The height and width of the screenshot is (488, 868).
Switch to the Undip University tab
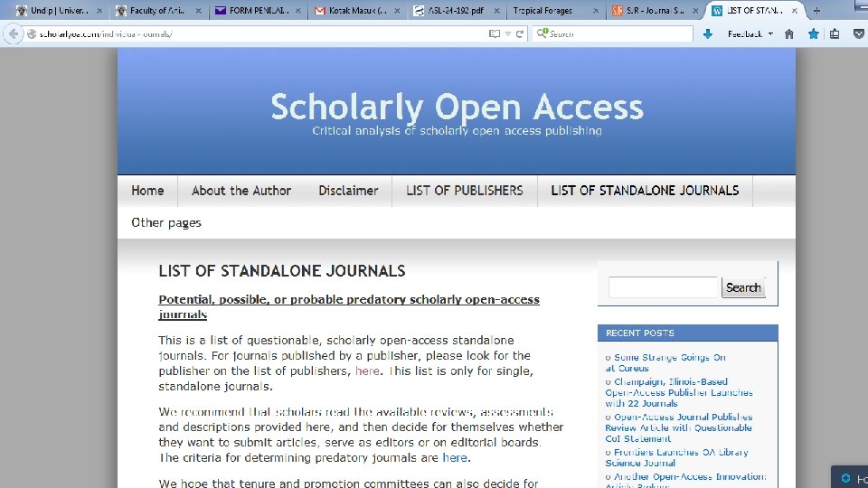click(x=58, y=11)
